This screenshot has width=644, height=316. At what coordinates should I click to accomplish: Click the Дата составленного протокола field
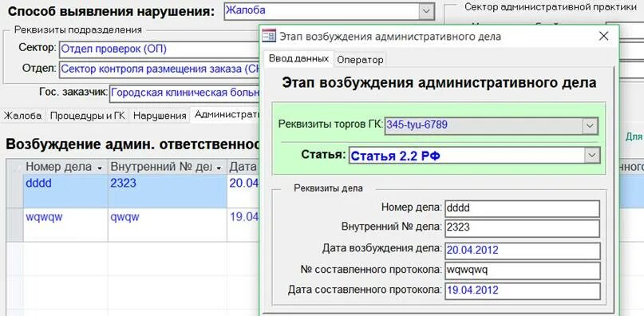click(x=523, y=290)
